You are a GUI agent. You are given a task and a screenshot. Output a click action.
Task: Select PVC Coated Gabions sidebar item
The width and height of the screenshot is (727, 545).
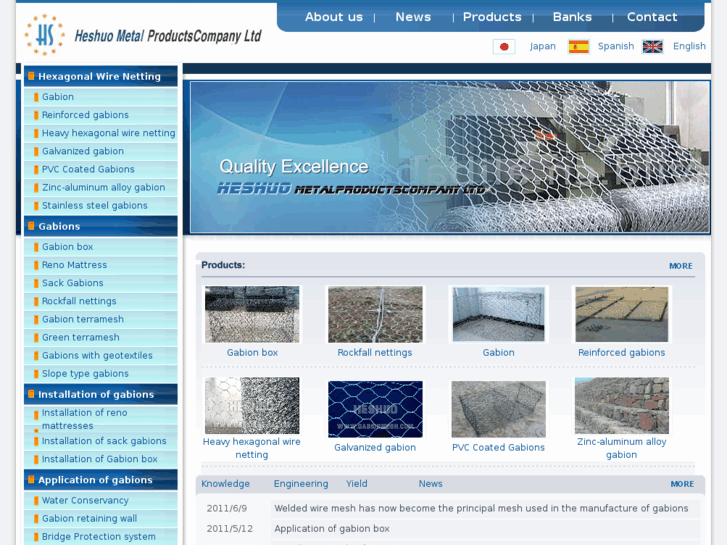click(88, 169)
